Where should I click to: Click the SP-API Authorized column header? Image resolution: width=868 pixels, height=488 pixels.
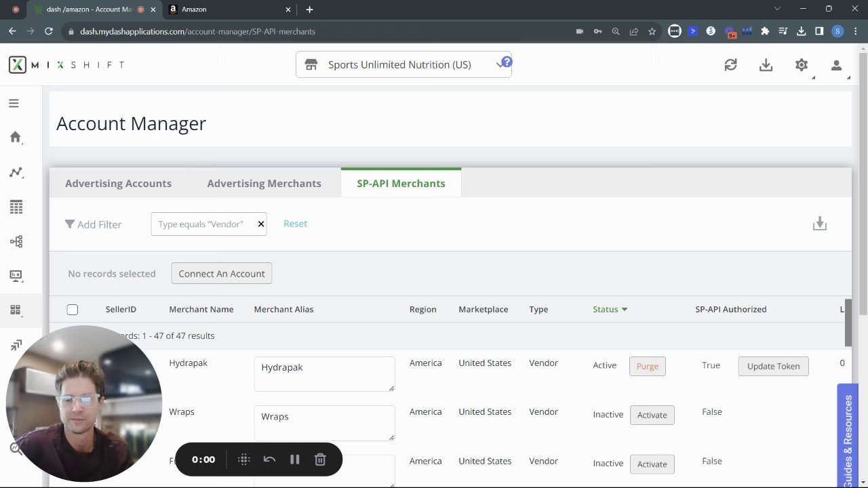tap(731, 309)
